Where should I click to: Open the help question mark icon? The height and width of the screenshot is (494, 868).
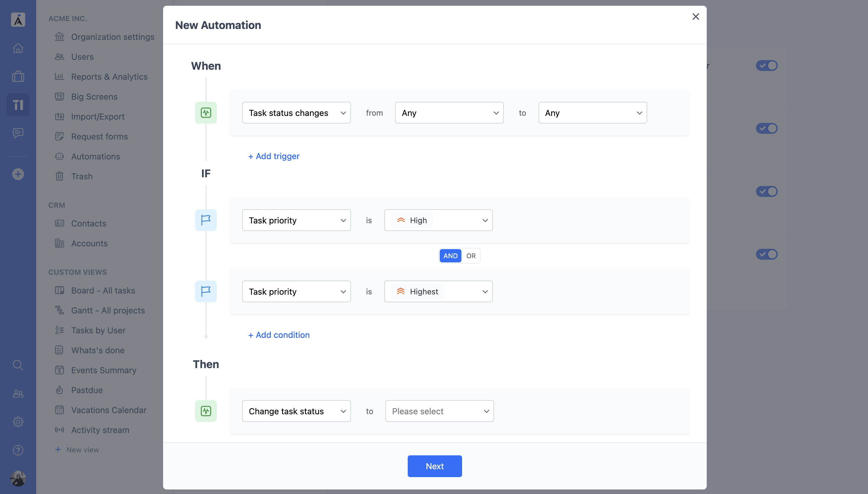tap(18, 450)
